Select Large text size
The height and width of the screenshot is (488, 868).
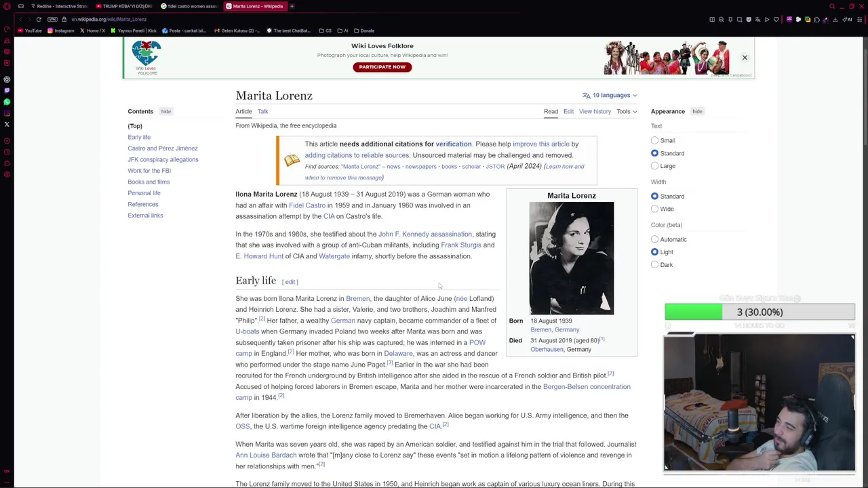pos(654,165)
